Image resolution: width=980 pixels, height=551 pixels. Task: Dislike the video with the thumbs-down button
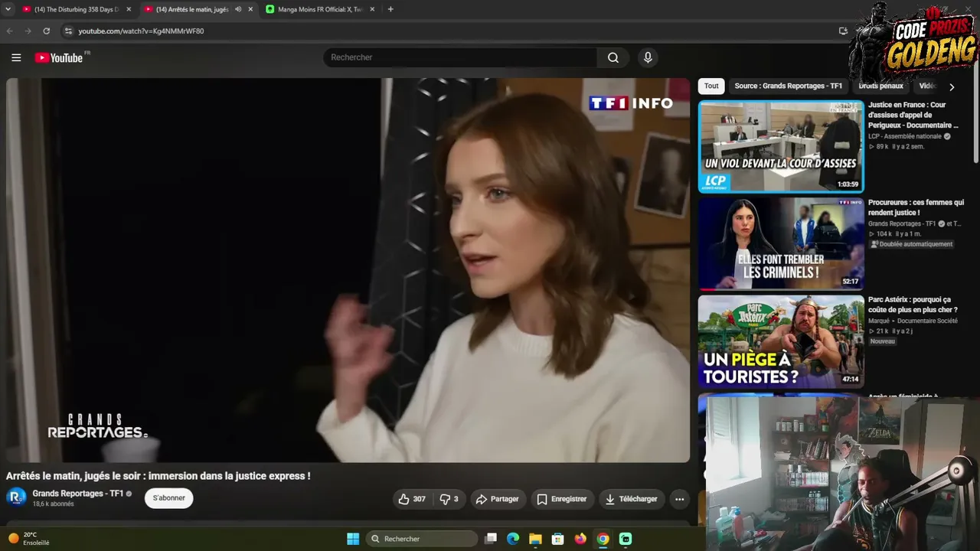(449, 499)
